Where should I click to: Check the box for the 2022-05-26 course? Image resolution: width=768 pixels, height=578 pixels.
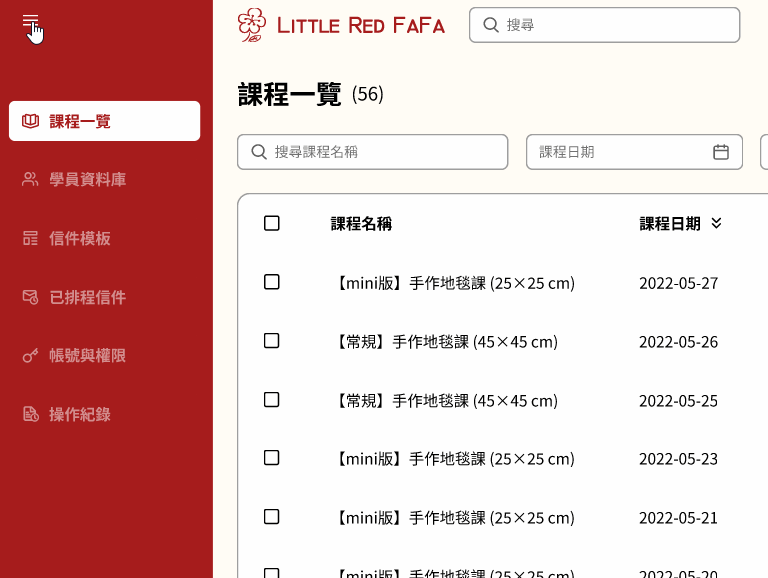(x=272, y=341)
